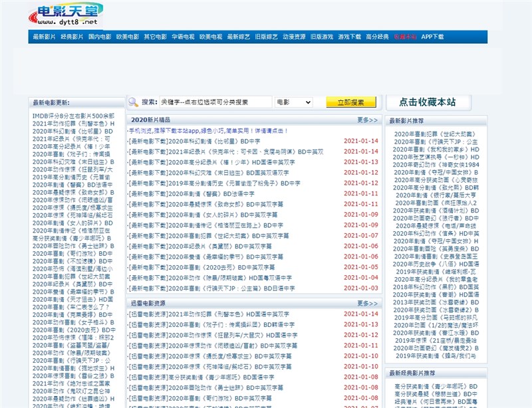Click the yellow 立即搜索 button
The image size is (532, 408).
coord(351,102)
